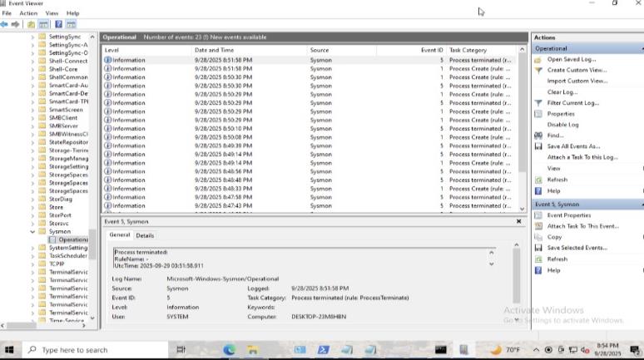Viewport: 644px width, 360px height.
Task: Click Attach a Task To this Log...
Action: point(582,157)
